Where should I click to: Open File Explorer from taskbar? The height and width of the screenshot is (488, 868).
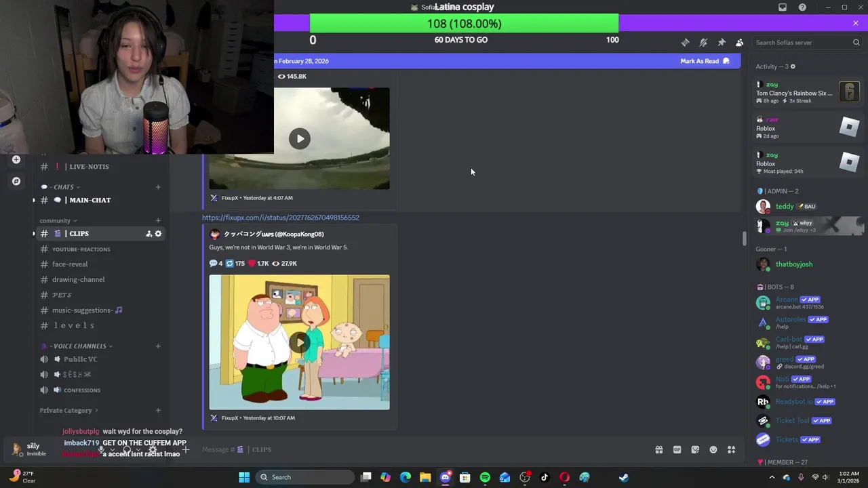pyautogui.click(x=425, y=477)
